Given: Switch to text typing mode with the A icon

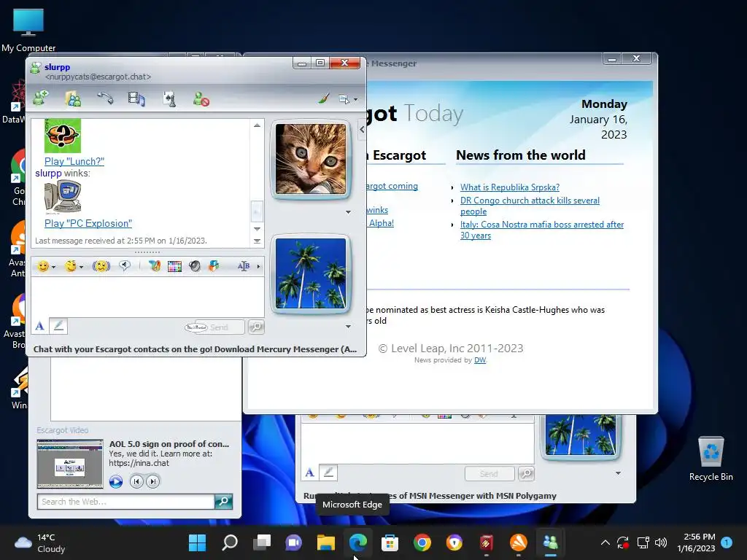Looking at the screenshot, I should click(x=40, y=326).
